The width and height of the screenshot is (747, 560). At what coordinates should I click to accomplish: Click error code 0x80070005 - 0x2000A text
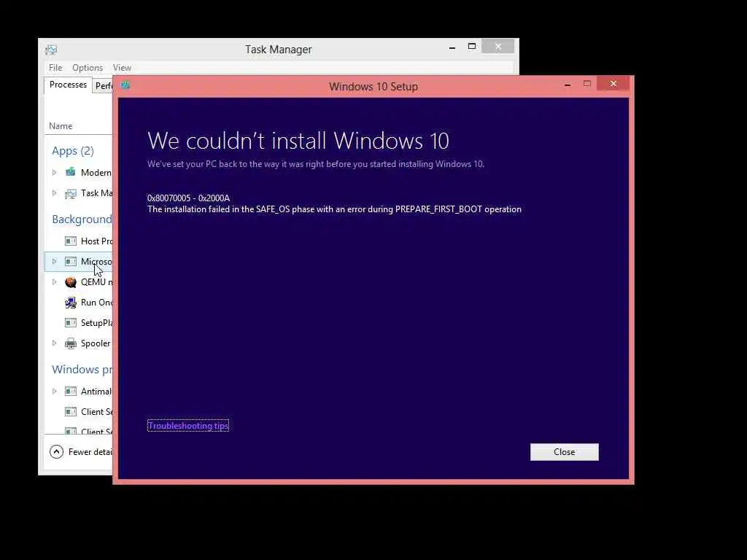tap(189, 198)
